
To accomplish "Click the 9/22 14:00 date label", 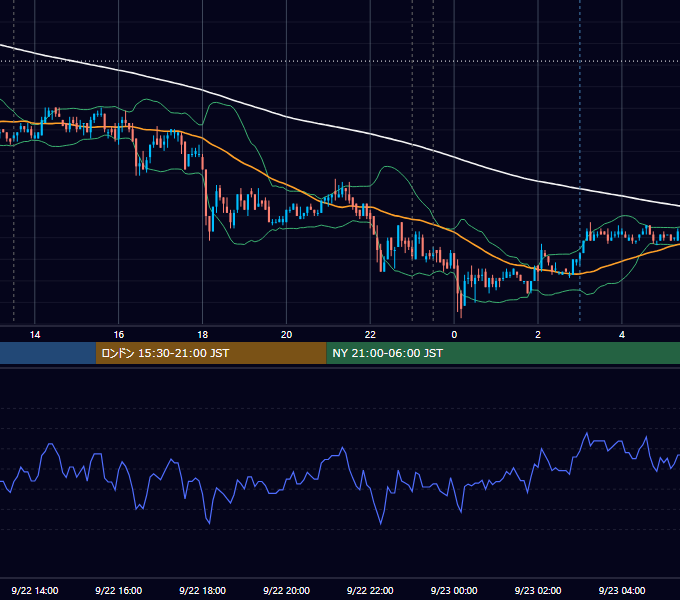I will click(35, 590).
